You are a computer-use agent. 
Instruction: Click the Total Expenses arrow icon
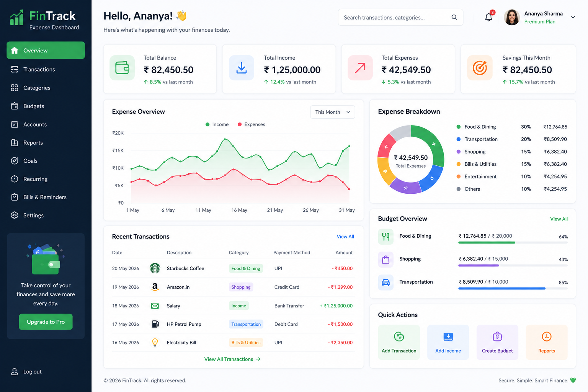tap(360, 68)
